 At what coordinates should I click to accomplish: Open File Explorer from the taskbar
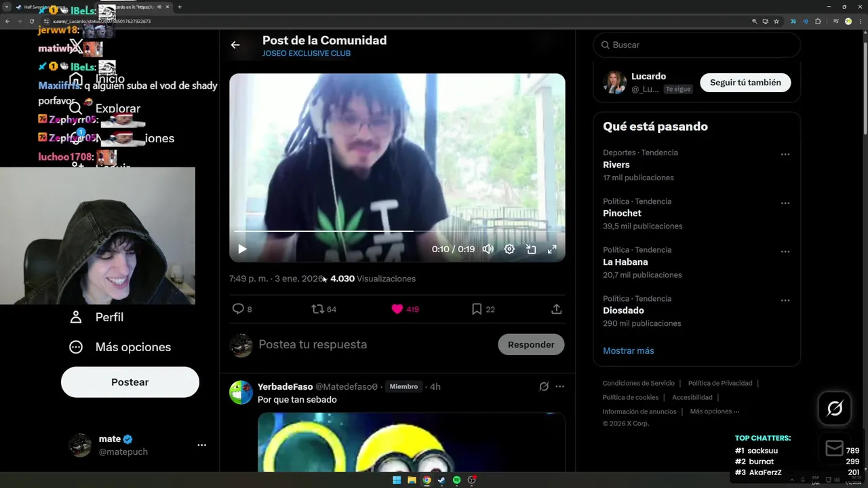click(412, 480)
